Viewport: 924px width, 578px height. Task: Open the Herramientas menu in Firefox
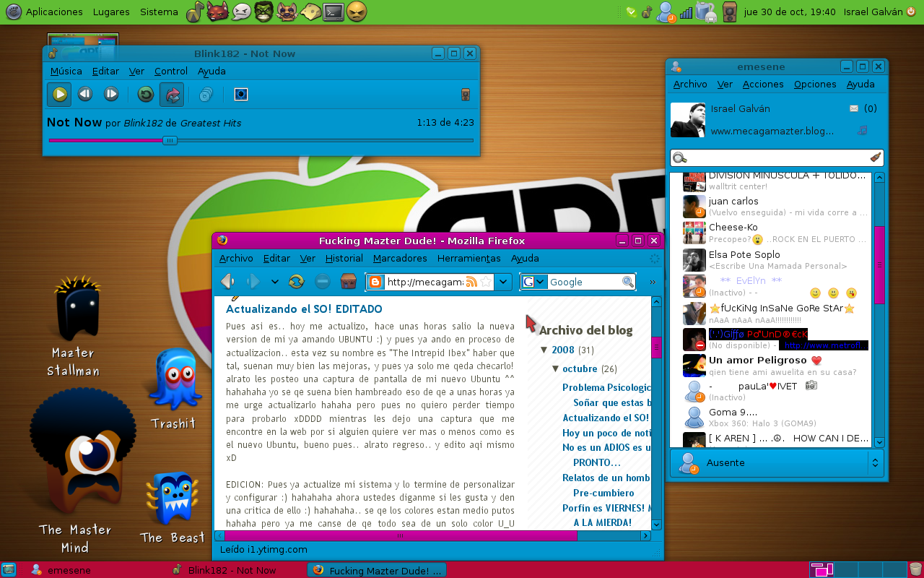pos(469,258)
